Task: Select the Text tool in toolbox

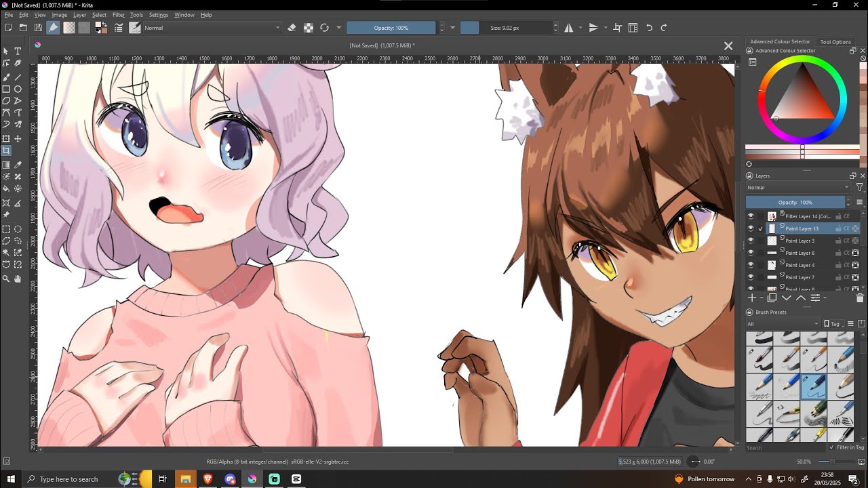Action: [x=18, y=52]
